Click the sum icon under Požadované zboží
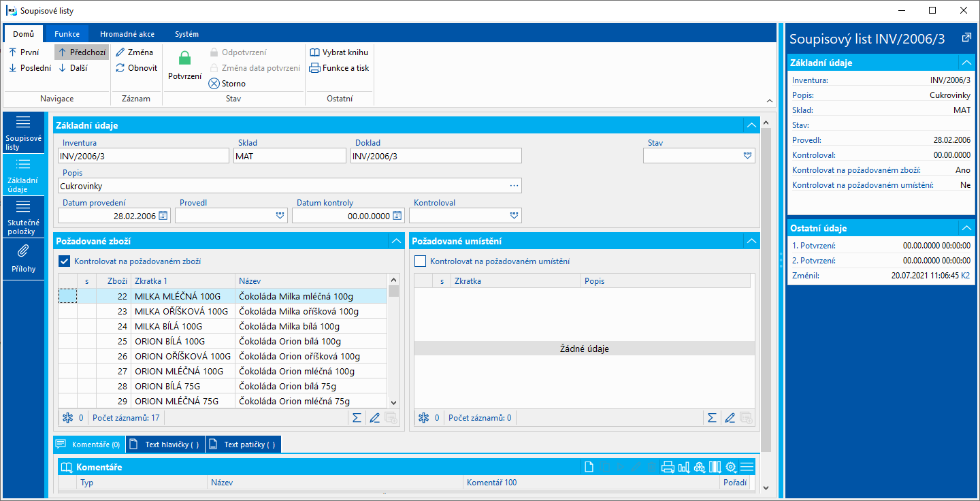The image size is (980, 501). [x=357, y=418]
